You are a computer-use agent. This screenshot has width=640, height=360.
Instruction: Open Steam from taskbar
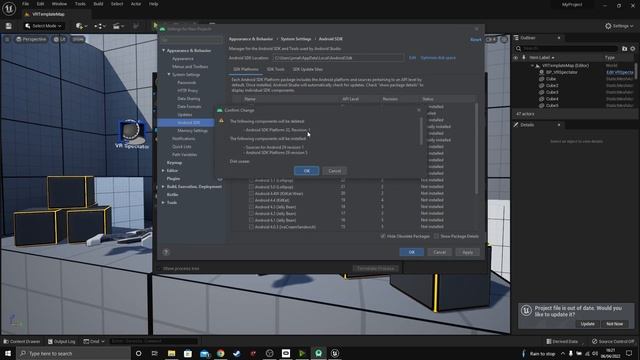tap(237, 353)
